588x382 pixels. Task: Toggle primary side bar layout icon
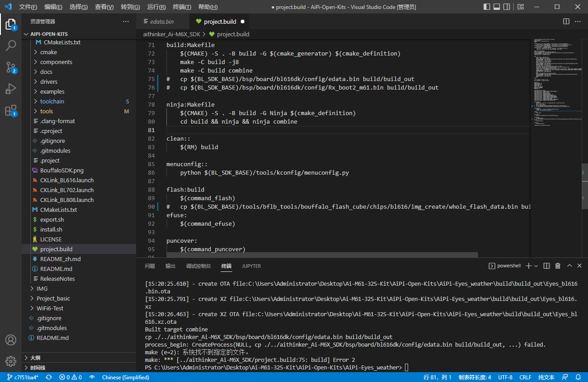[x=487, y=7]
